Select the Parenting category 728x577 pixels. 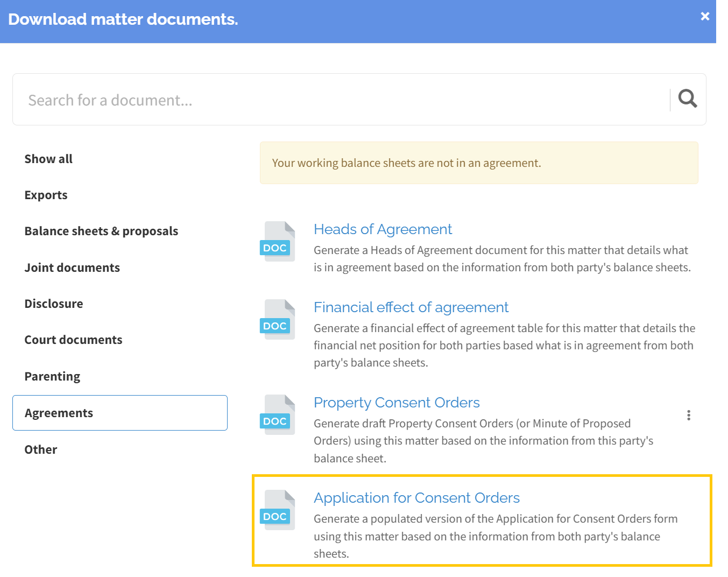click(x=52, y=376)
